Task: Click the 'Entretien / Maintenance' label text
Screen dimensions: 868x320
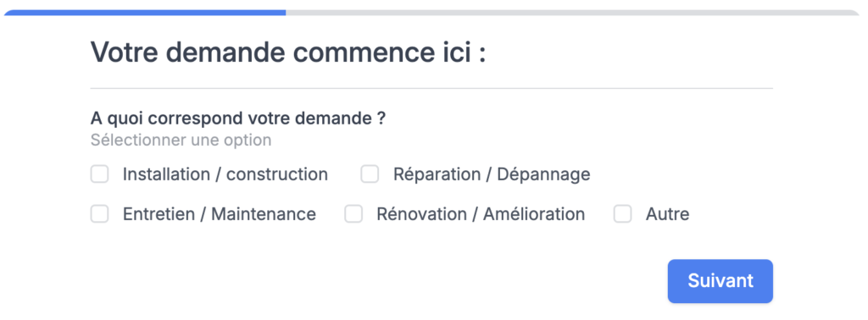Action: 220,214
